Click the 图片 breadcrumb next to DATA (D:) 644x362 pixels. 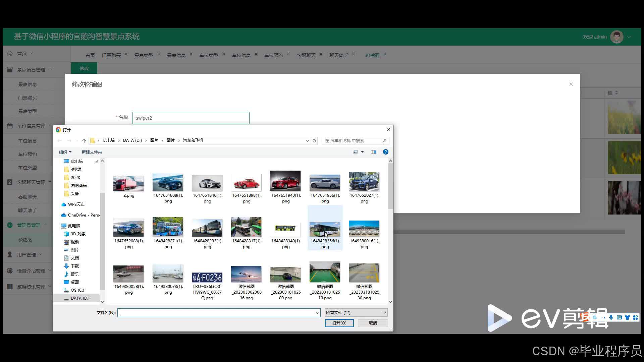pos(154,140)
